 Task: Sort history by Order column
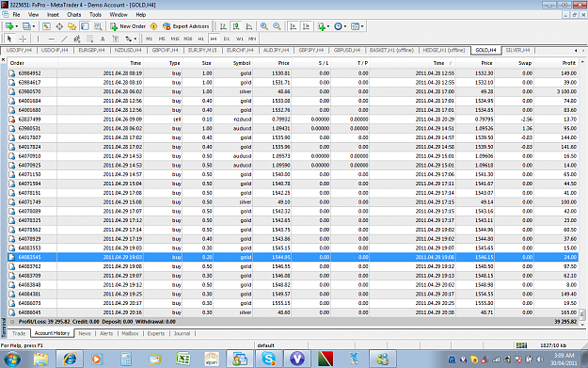tap(33, 63)
